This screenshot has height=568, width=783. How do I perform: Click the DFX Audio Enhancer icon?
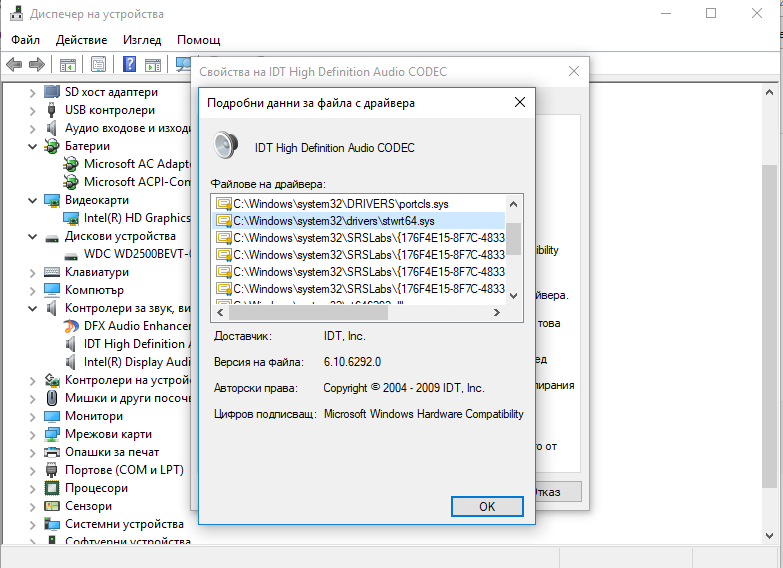[71, 326]
